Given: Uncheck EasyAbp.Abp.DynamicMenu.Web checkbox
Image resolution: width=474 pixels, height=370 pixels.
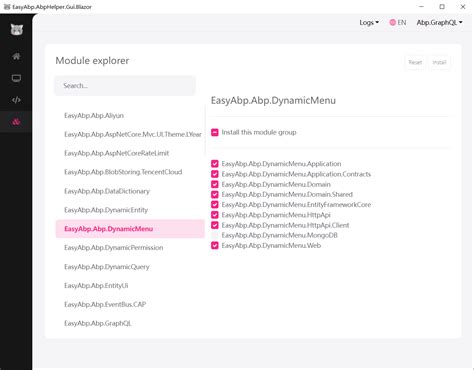Looking at the screenshot, I should pyautogui.click(x=215, y=246).
